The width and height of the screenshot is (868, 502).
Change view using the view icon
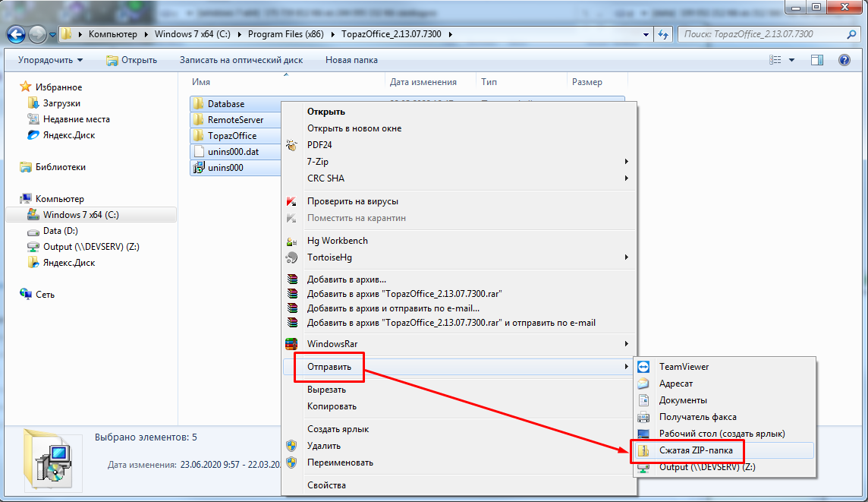[775, 60]
